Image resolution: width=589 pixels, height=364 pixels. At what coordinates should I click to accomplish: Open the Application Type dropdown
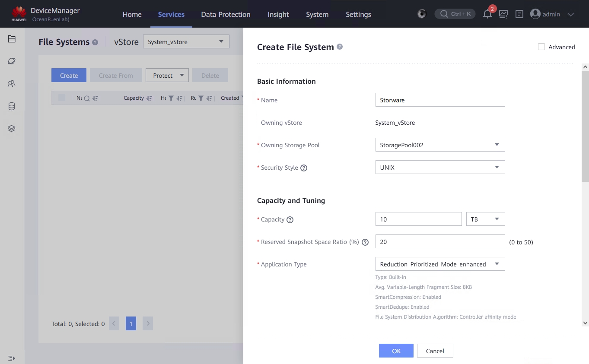coord(440,264)
